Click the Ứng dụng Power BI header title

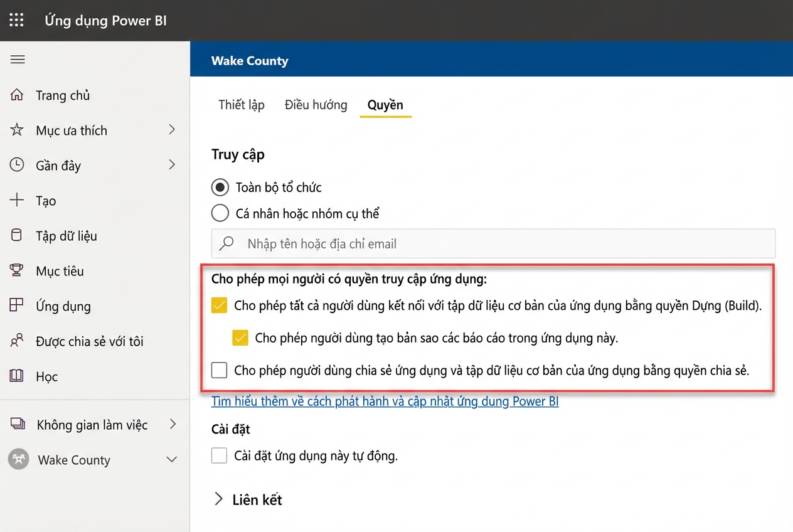[x=105, y=21]
